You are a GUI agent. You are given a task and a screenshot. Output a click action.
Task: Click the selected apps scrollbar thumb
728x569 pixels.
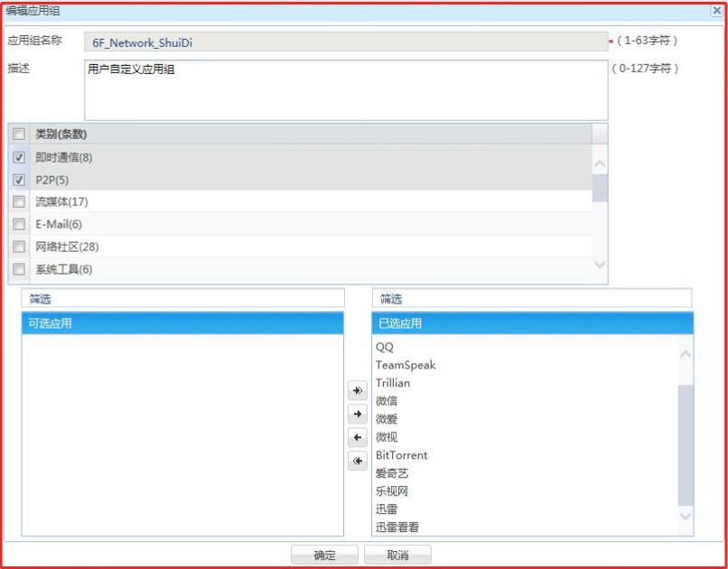pyautogui.click(x=686, y=445)
